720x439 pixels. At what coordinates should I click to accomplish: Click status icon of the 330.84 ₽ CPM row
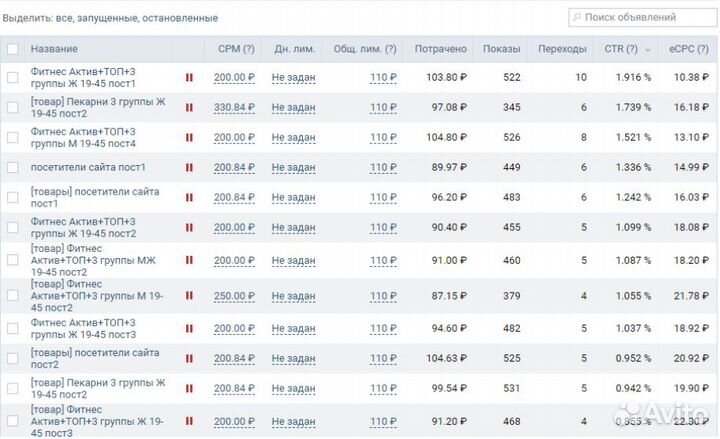click(189, 107)
